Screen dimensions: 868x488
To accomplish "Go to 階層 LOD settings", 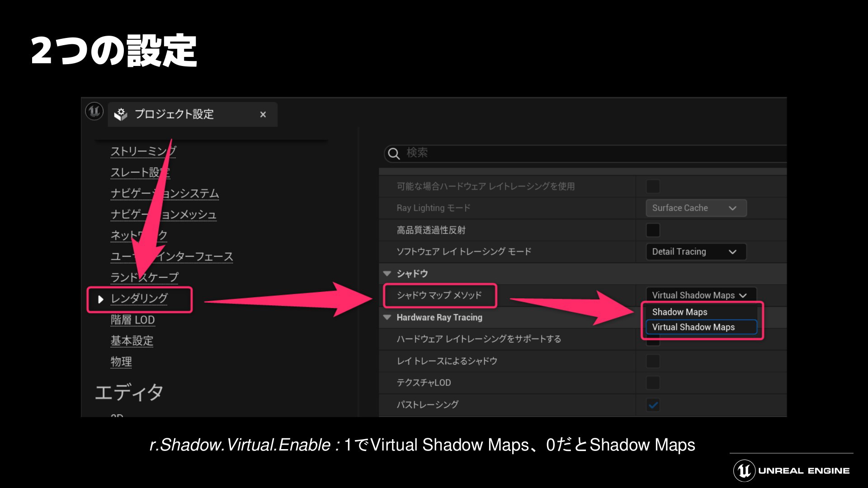I will coord(132,320).
